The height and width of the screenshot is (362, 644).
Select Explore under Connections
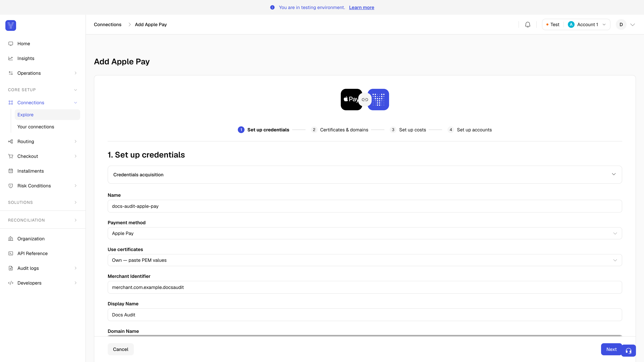click(47, 115)
